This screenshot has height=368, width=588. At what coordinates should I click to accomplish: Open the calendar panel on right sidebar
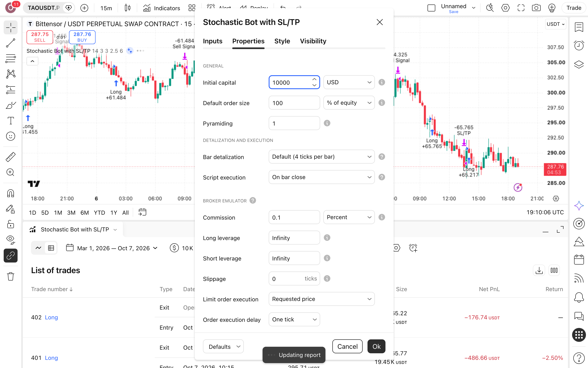(x=579, y=260)
